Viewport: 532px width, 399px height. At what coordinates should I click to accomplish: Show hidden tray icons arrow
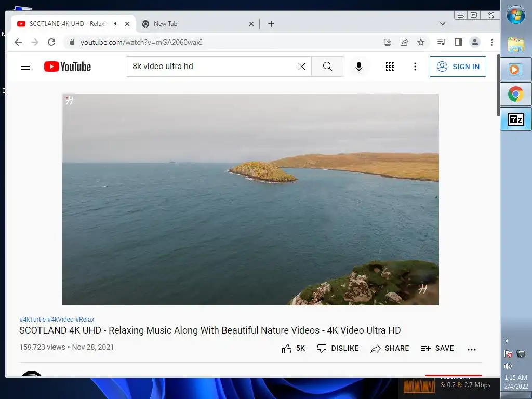[x=507, y=341]
